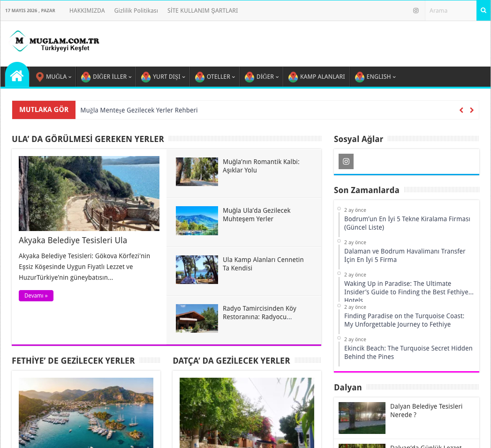Click map pin icon beside MUĞLA
Image resolution: width=491 pixels, height=448 pixels.
(x=39, y=77)
